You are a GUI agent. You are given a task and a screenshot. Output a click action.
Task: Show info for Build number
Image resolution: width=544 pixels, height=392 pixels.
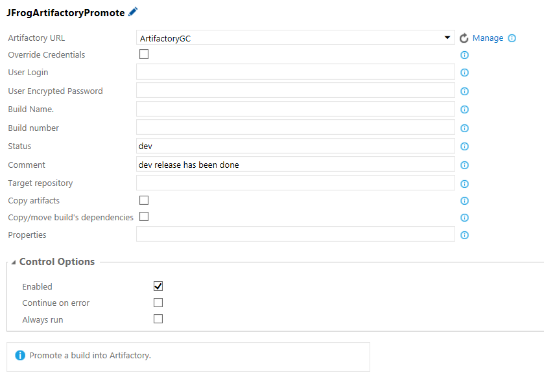pyautogui.click(x=464, y=128)
